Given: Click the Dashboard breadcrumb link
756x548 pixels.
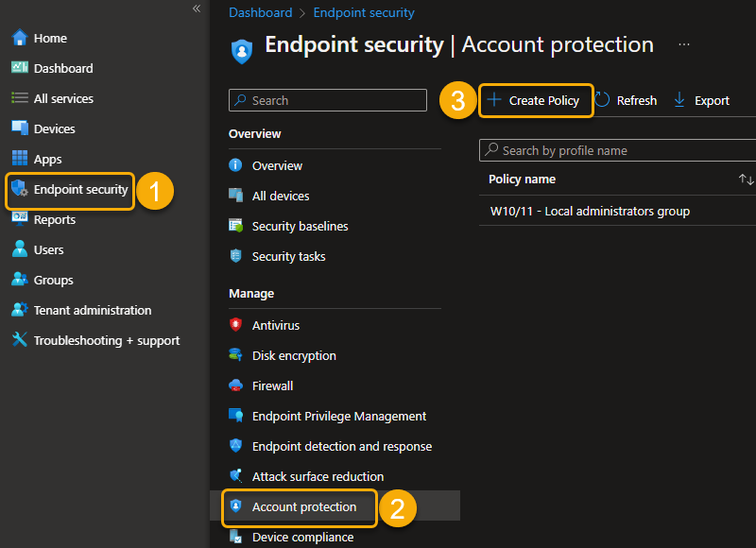Looking at the screenshot, I should pyautogui.click(x=261, y=13).
